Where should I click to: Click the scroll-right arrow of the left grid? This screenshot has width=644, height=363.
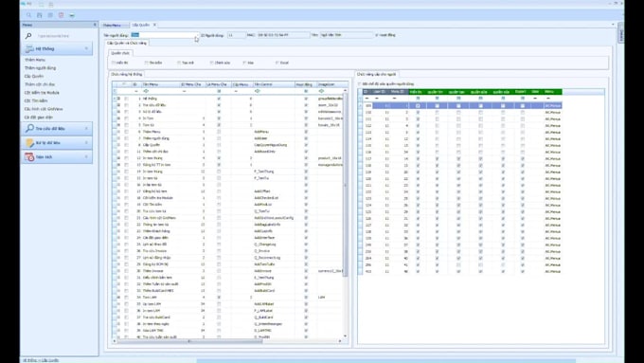340,341
